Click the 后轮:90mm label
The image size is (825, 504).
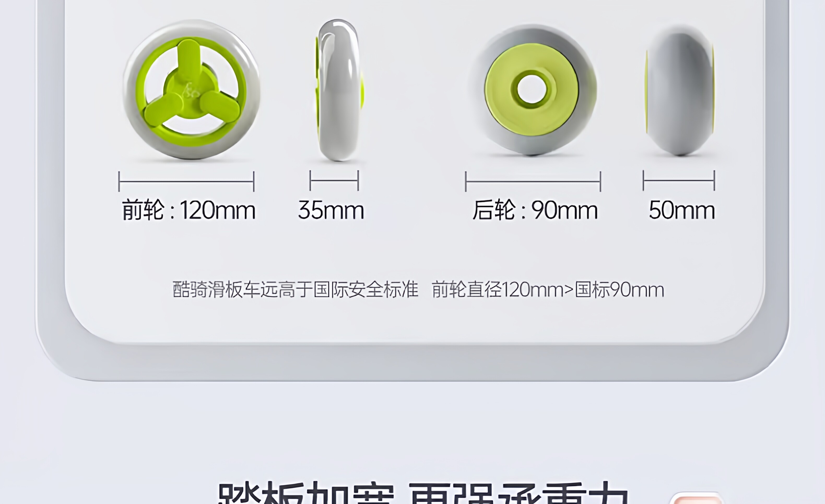click(x=535, y=210)
